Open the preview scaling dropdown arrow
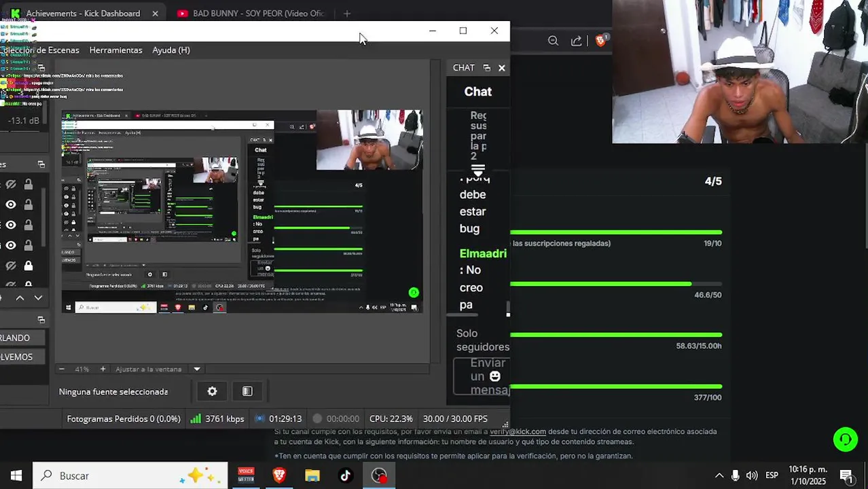Image resolution: width=868 pixels, height=489 pixels. click(197, 369)
